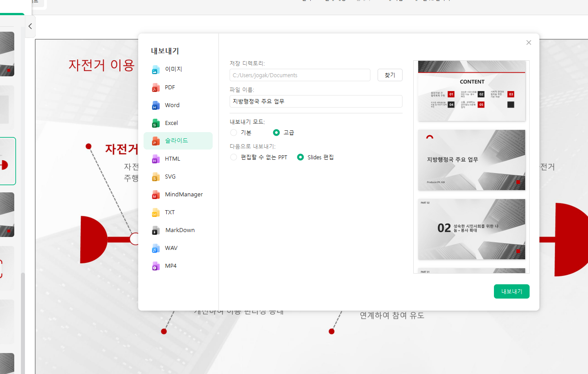Click the green 내보내기 export button

coord(512,291)
